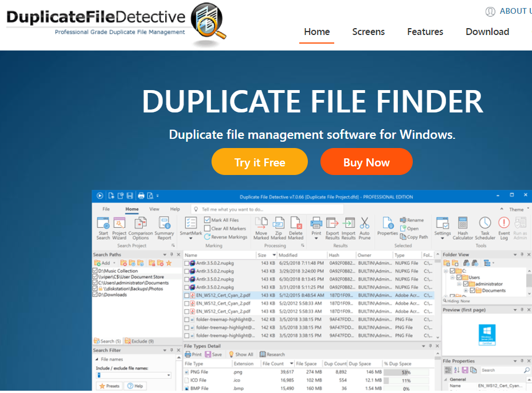This screenshot has height=393, width=532.
Task: Click the save icon in title bar quick access
Action: [130, 196]
